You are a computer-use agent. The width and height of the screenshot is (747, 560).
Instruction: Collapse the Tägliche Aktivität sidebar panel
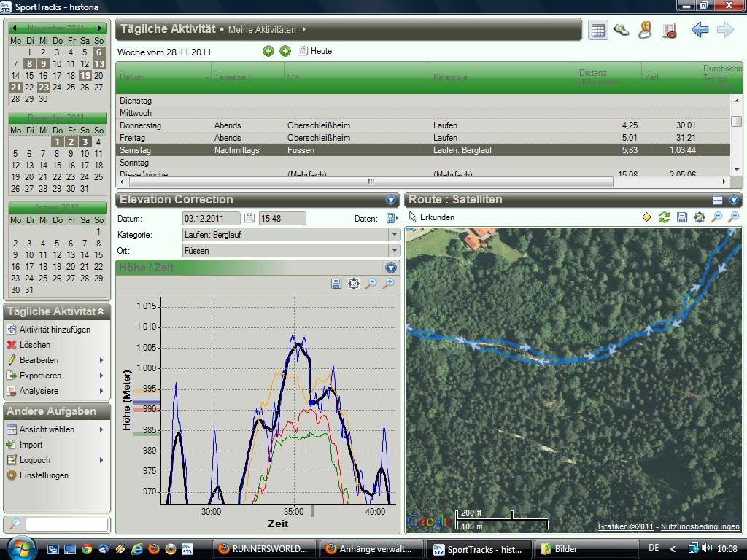(101, 311)
